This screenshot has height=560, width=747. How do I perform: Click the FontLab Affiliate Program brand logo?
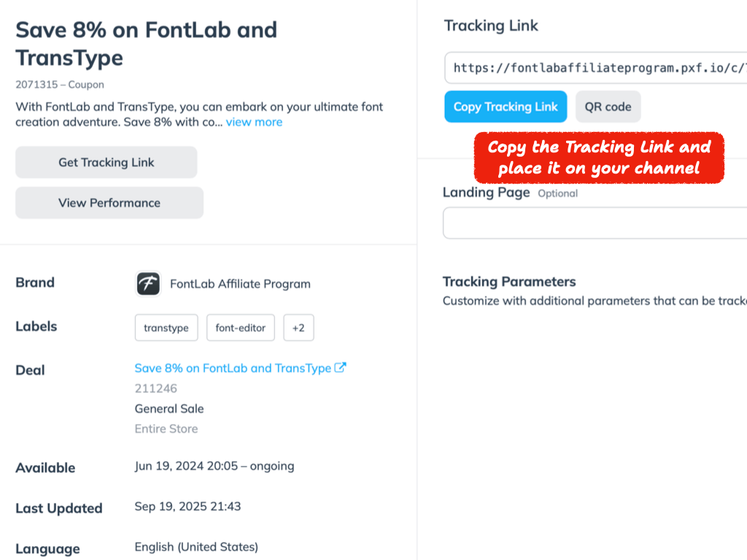pyautogui.click(x=148, y=284)
